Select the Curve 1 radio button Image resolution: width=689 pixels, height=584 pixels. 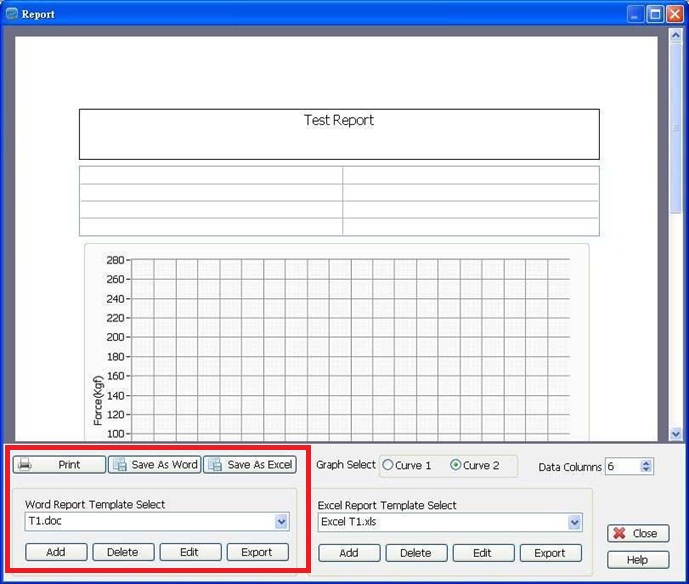point(388,465)
